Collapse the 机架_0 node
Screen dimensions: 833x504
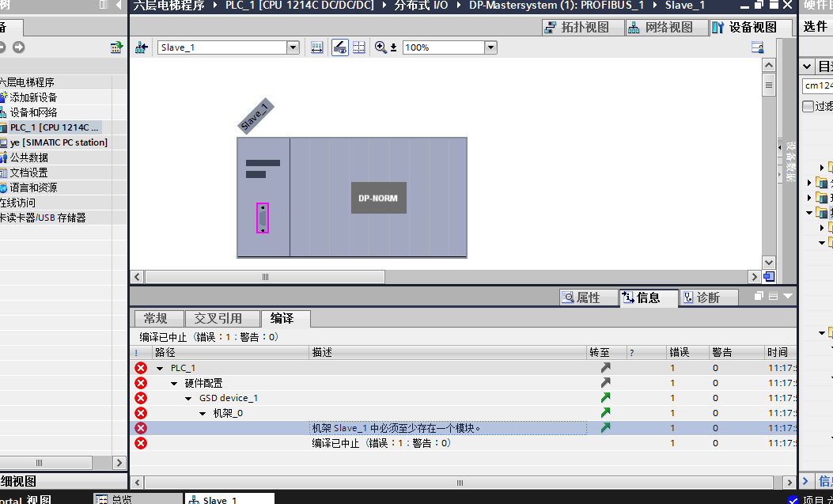tap(203, 413)
